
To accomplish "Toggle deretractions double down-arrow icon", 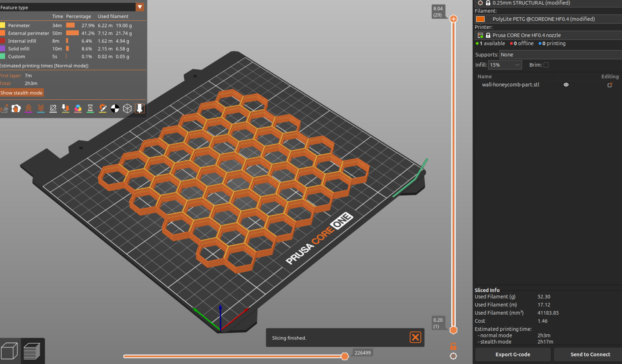I will pyautogui.click(x=41, y=109).
